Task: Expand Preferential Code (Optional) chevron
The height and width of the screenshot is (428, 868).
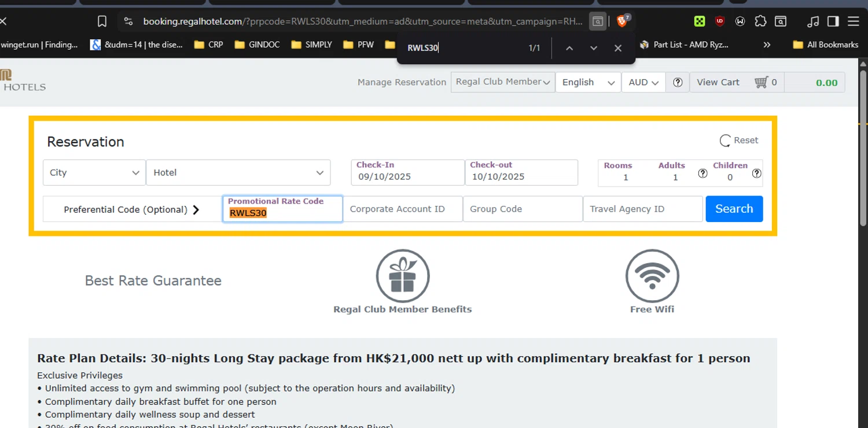Action: (196, 209)
